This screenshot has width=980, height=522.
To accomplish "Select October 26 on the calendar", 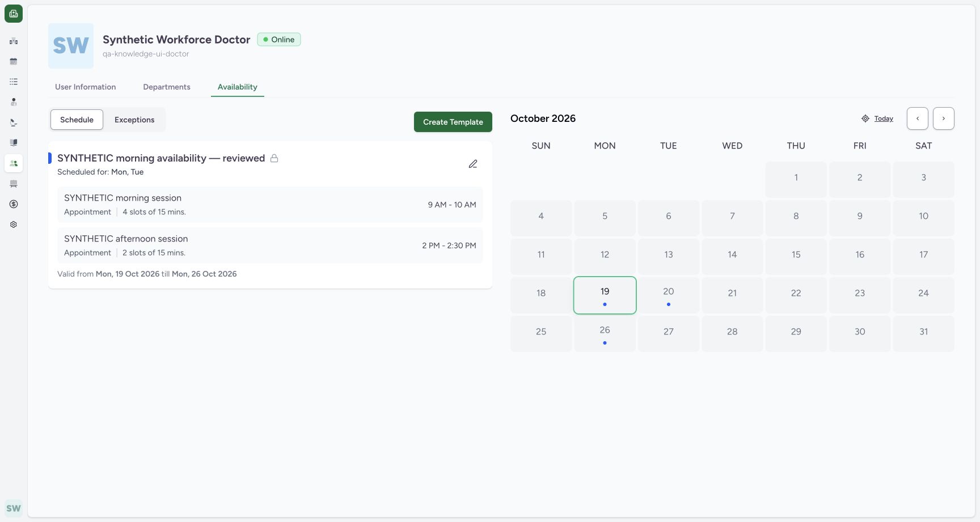I will point(605,334).
